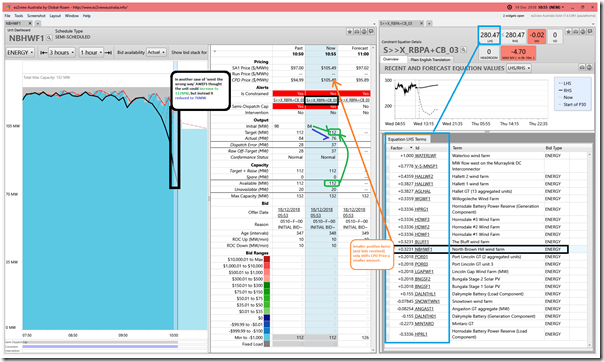Open the WATERLWF term link
604x362 pixels.
pyautogui.click(x=425, y=156)
